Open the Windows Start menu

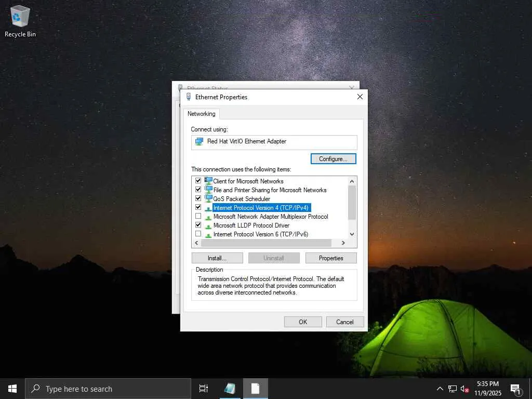[12, 389]
